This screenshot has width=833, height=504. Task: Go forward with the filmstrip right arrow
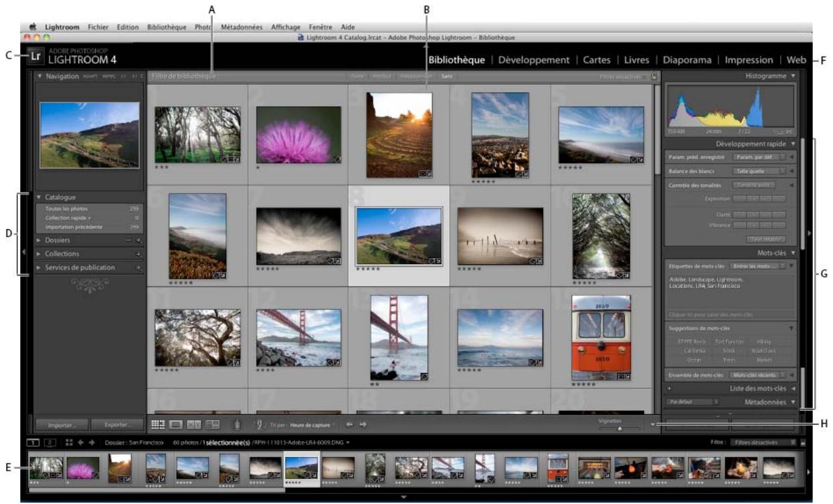tap(92, 443)
